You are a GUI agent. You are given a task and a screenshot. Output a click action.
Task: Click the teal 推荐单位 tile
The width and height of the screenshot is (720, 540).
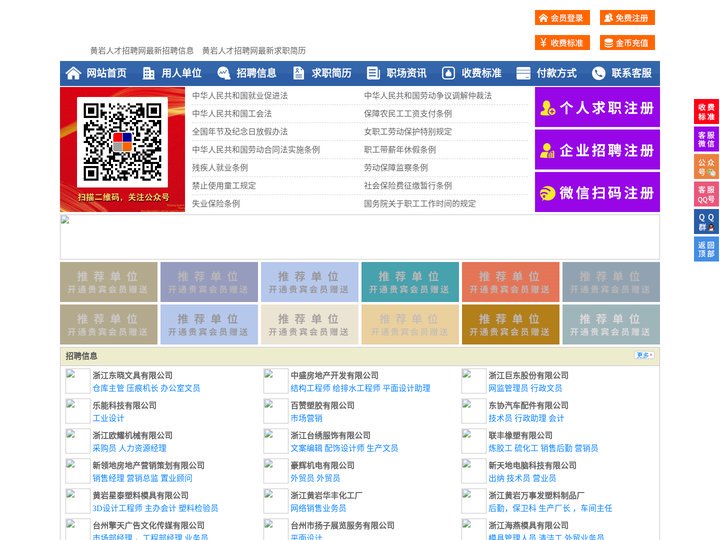(x=410, y=282)
